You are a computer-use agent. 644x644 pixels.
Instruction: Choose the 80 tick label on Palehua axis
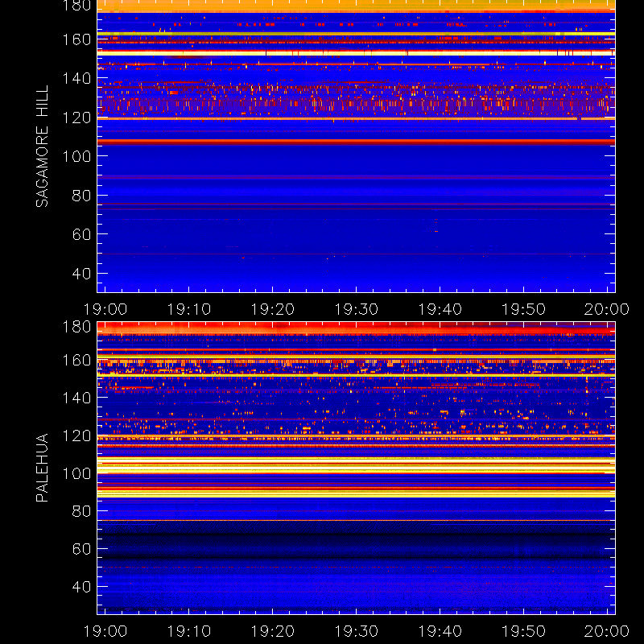pos(81,511)
